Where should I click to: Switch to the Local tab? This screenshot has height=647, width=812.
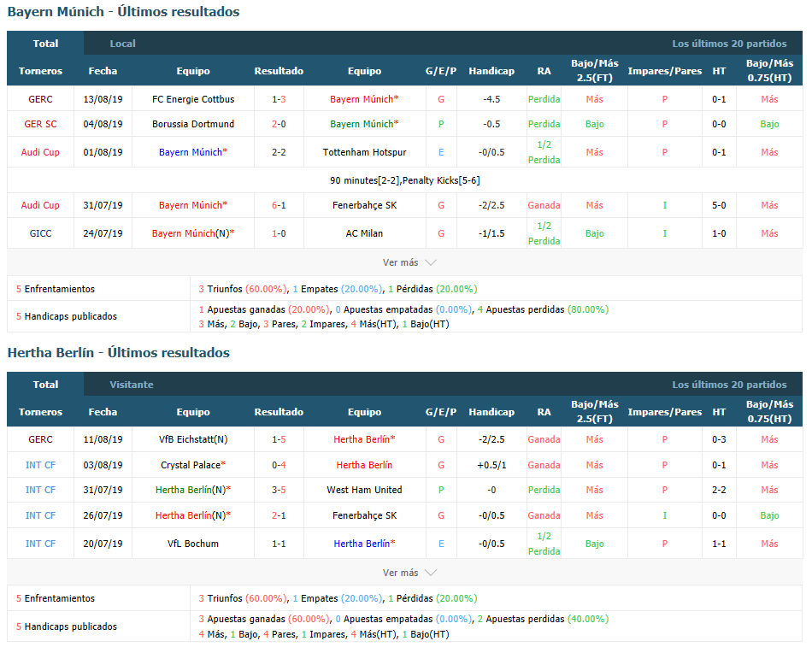tap(123, 44)
